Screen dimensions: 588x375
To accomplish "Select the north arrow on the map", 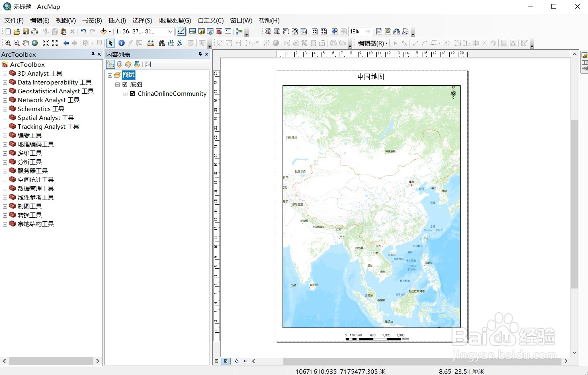I will (453, 92).
